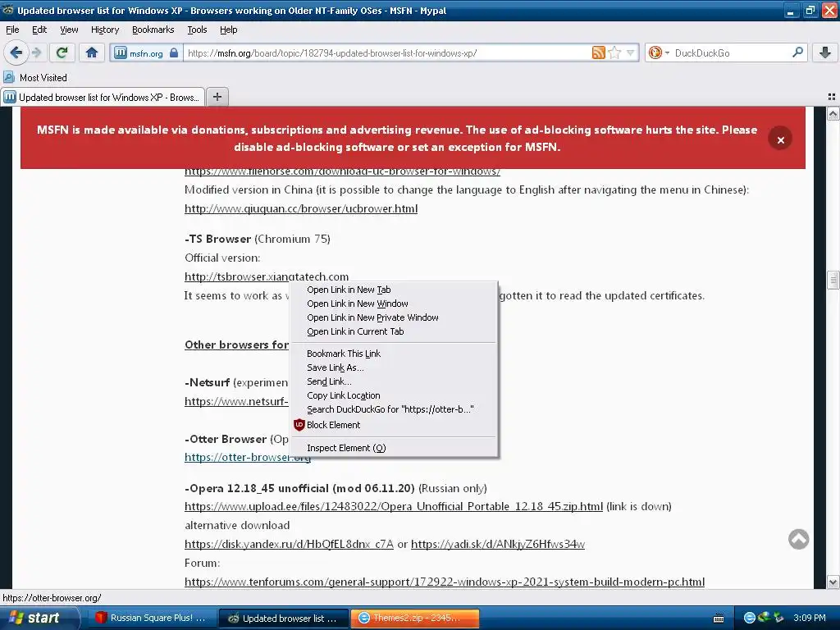
Task: Select the Updated browser list tab
Action: [x=103, y=98]
